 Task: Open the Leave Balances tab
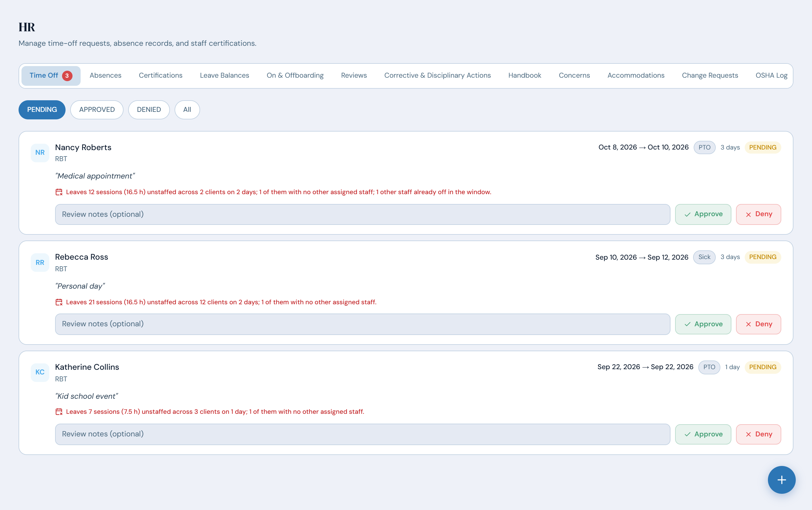click(x=224, y=75)
